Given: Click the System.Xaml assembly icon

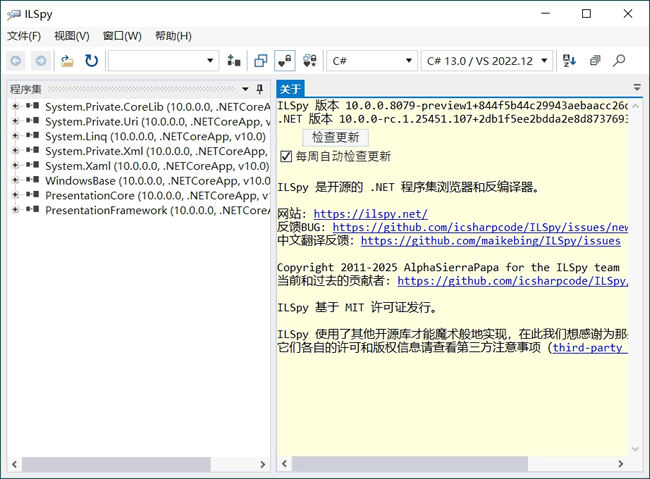Looking at the screenshot, I should coord(33,165).
